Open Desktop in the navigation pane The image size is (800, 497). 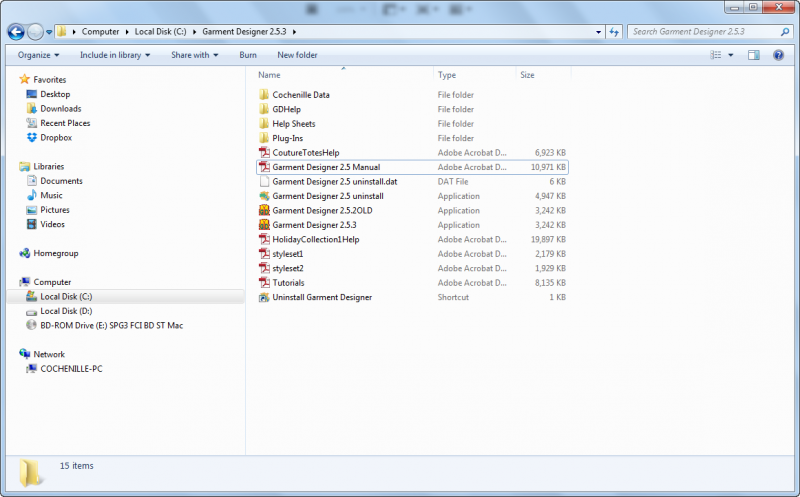[x=55, y=94]
